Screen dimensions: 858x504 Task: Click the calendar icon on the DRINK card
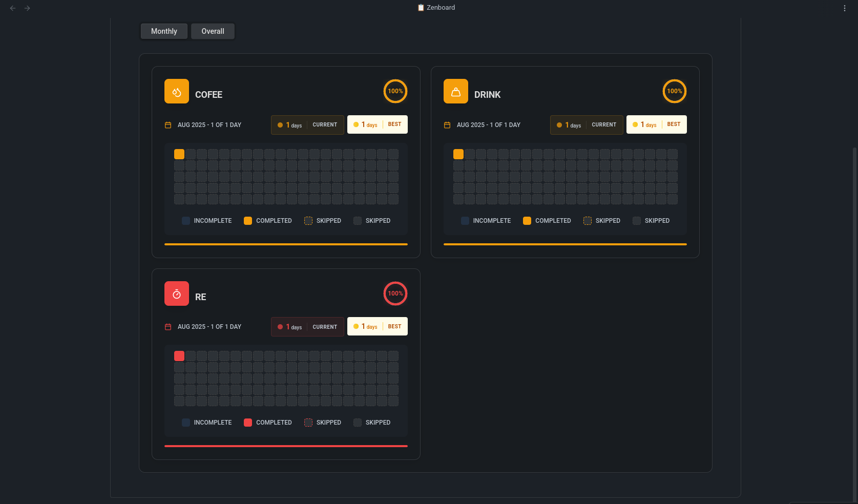tap(447, 124)
